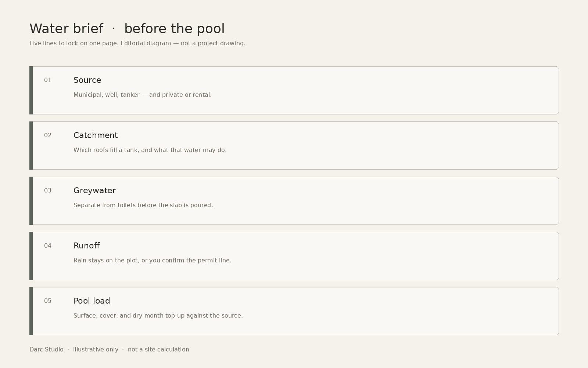
Task: Click number 01 label
Action: click(48, 80)
